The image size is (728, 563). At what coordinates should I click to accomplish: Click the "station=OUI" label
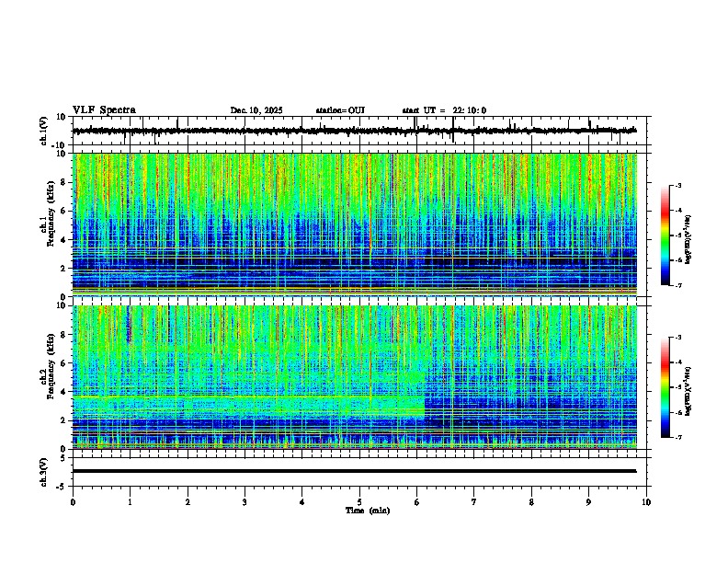click(340, 110)
